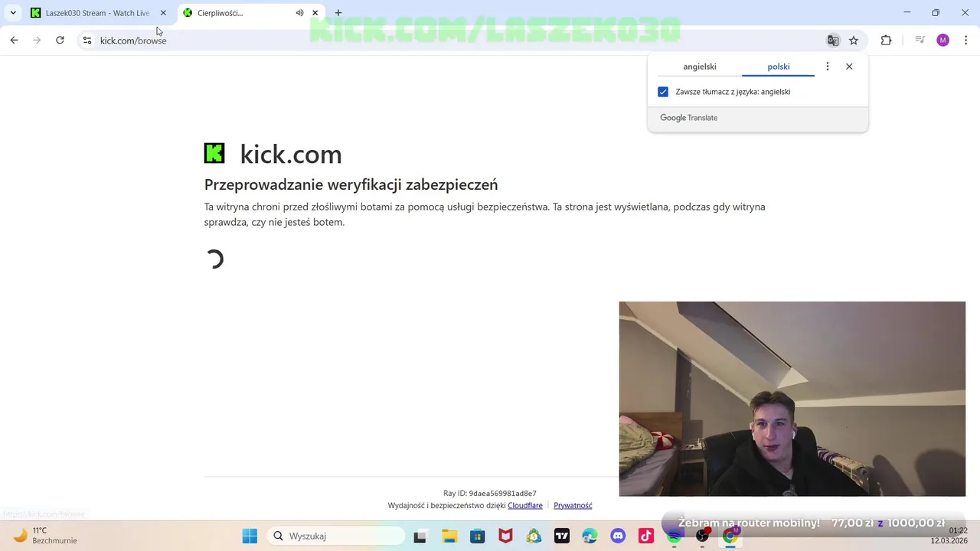980x551 pixels.
Task: Open Task View from taskbar
Action: (x=420, y=536)
